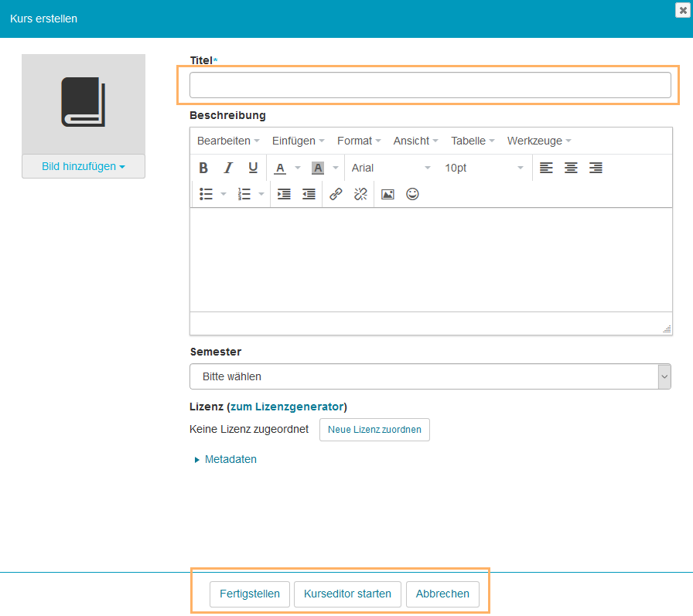The height and width of the screenshot is (616, 693).
Task: Open the emoticons picker
Action: (x=412, y=194)
